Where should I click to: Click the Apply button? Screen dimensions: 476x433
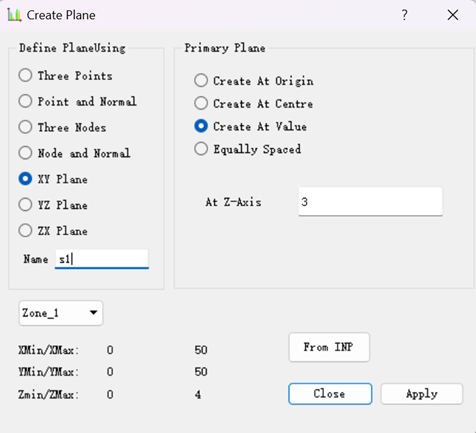(x=422, y=394)
